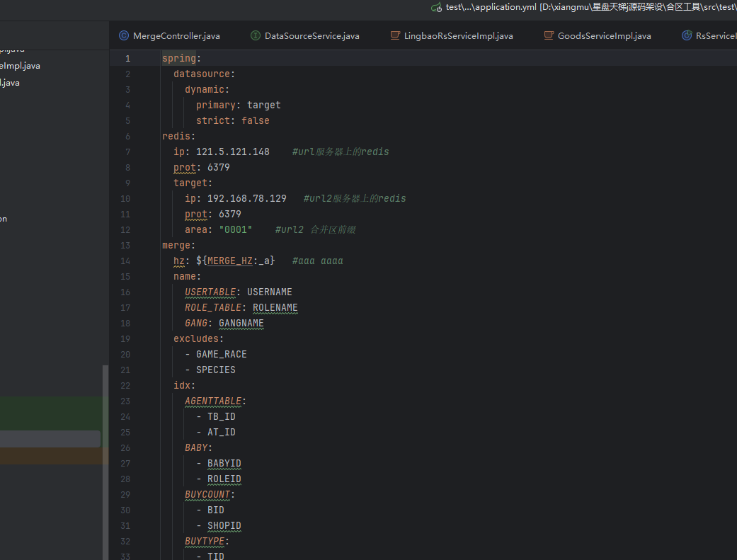Click the IP value 192.168.78.129
Screen dimensions: 737x560
(x=247, y=198)
